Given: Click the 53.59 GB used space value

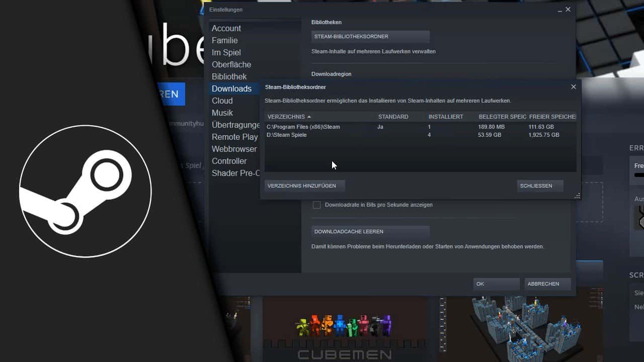Looking at the screenshot, I should point(490,135).
